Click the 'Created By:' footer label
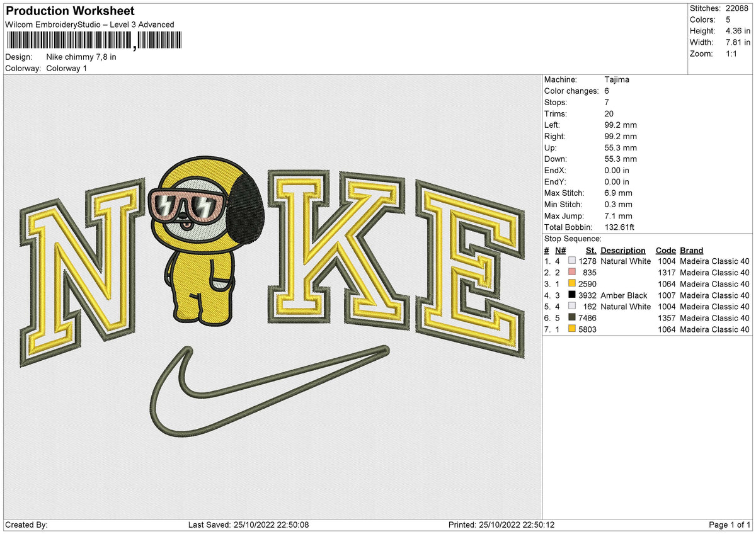The image size is (756, 534). click(26, 525)
